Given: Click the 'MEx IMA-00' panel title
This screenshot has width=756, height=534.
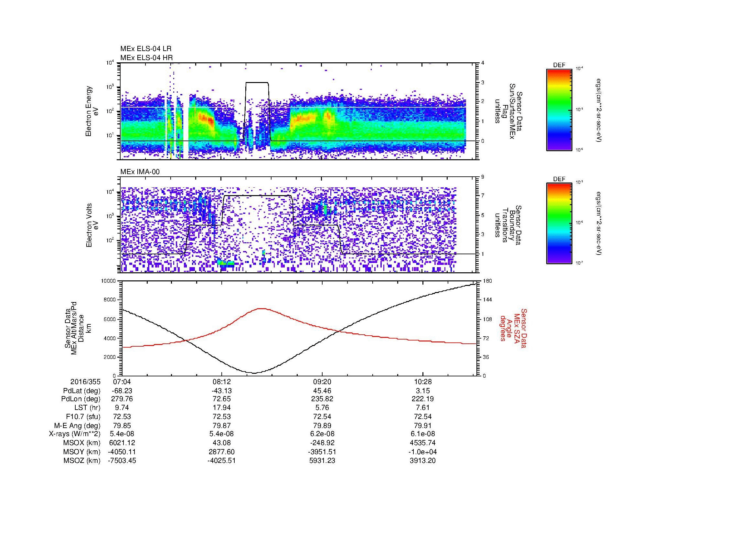Looking at the screenshot, I should coord(140,172).
